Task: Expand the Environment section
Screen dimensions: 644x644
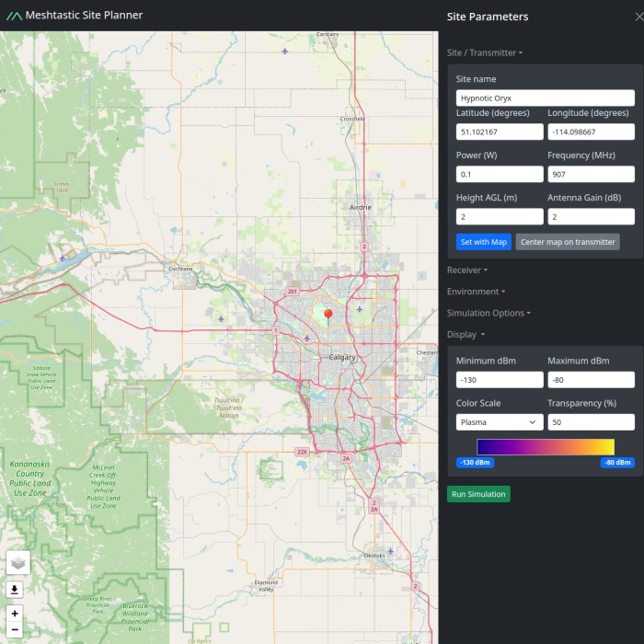Action: (x=476, y=292)
